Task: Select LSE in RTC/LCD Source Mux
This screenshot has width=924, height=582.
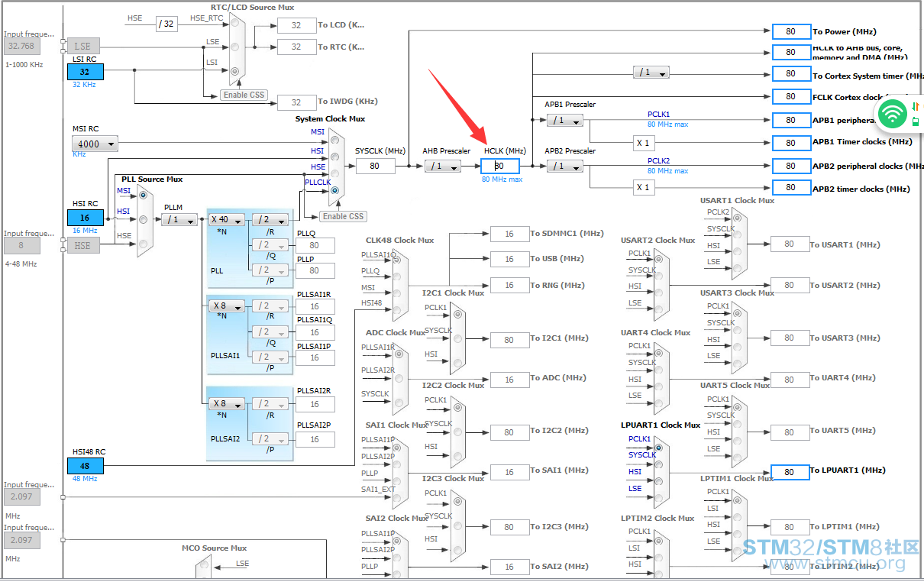Action: click(x=234, y=47)
